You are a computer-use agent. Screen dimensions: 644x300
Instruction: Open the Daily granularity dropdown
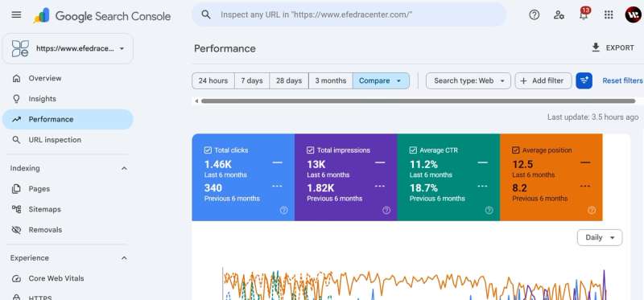[x=600, y=237]
